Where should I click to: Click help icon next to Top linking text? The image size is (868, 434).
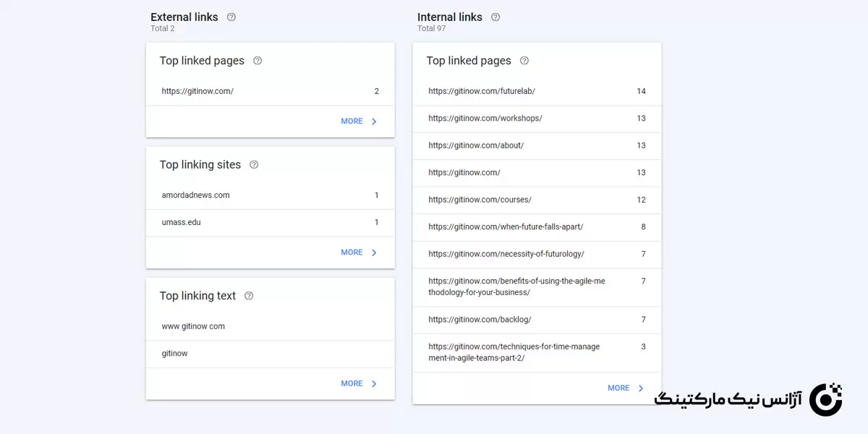tap(249, 296)
